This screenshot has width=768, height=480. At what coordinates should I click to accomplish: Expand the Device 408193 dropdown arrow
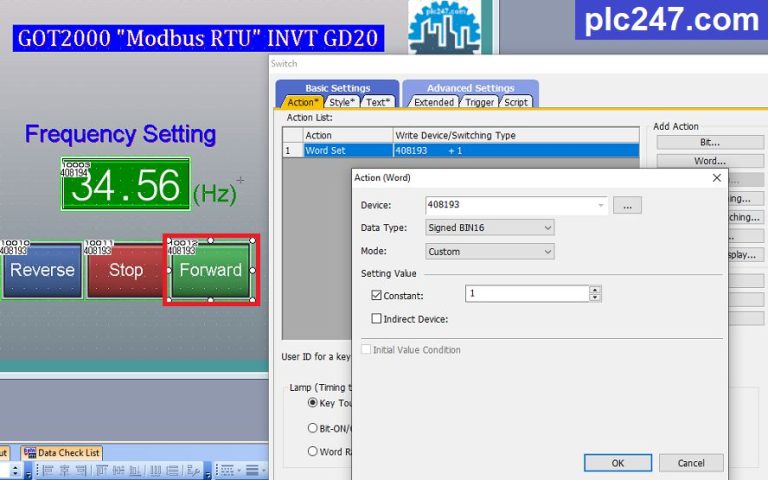(600, 205)
